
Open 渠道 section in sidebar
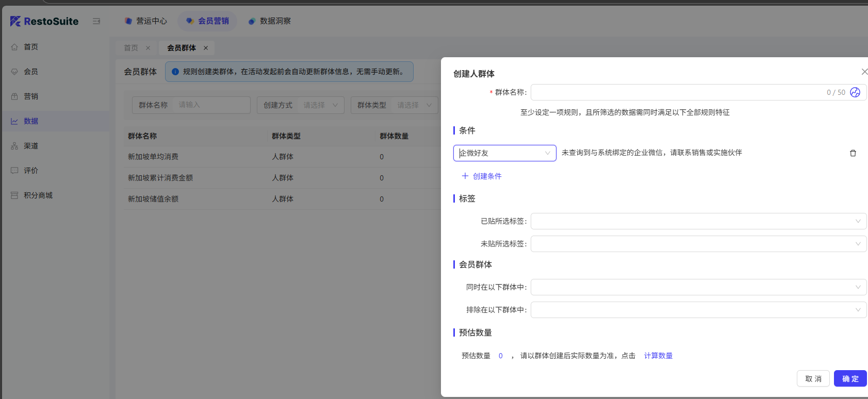tap(31, 146)
